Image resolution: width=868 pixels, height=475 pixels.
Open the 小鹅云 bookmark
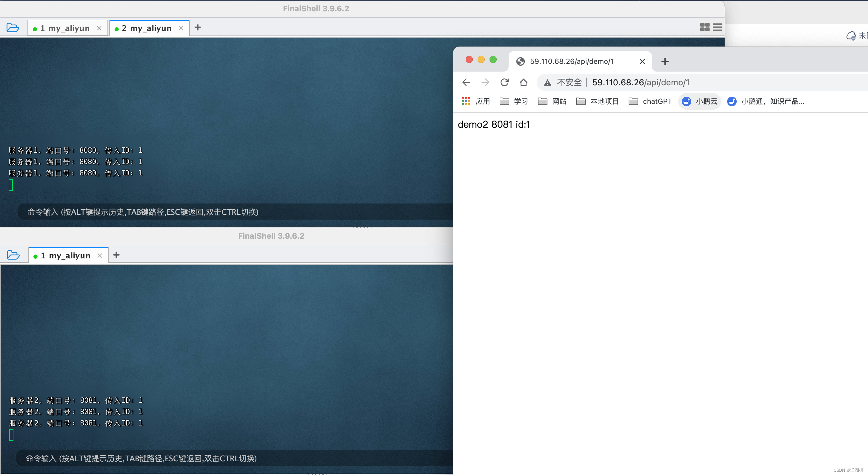point(700,101)
